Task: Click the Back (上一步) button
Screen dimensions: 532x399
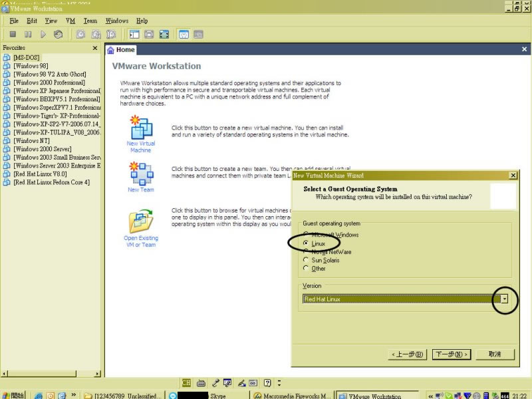Action: click(407, 354)
